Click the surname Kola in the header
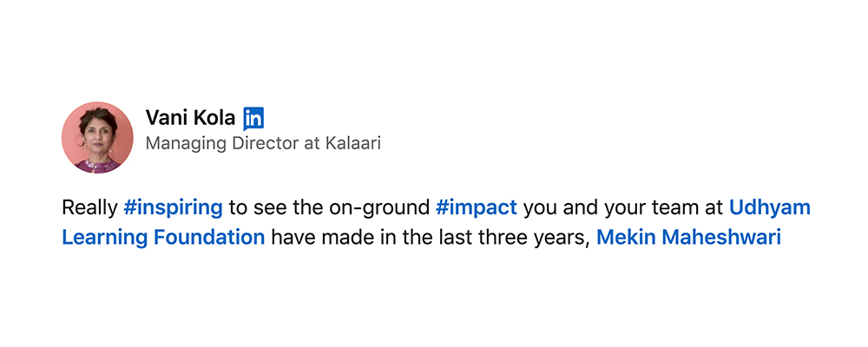868x347 pixels. [214, 117]
